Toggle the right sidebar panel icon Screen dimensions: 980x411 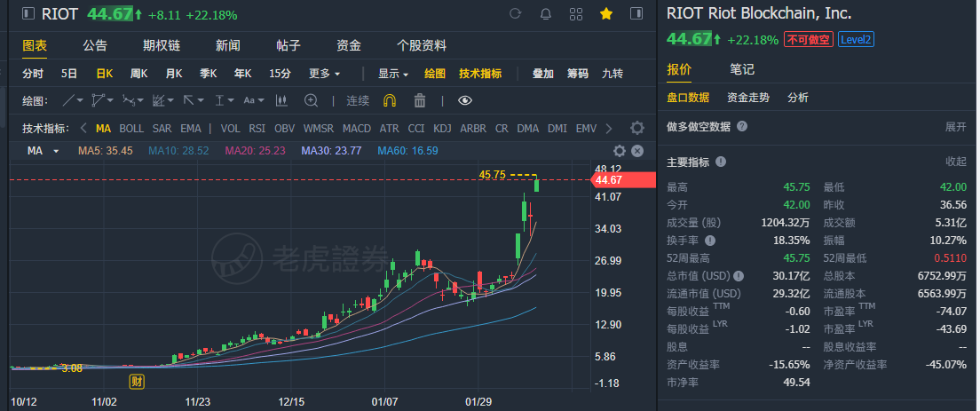(636, 13)
